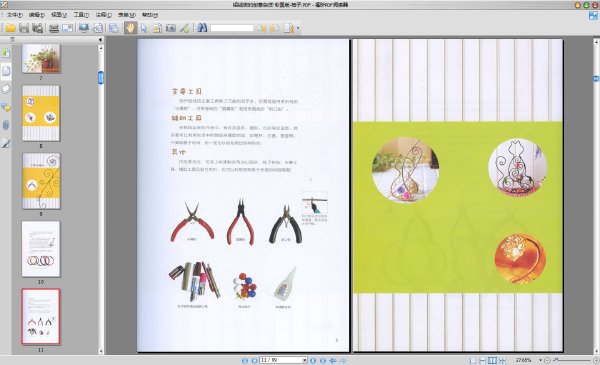
Task: Open the comments panel icon in sidebar
Action: [6, 108]
